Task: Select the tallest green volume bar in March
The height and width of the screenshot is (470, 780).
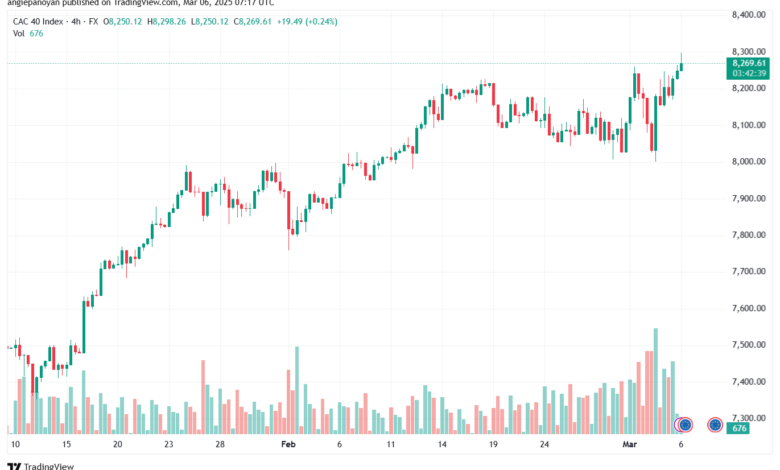Action: [656, 381]
